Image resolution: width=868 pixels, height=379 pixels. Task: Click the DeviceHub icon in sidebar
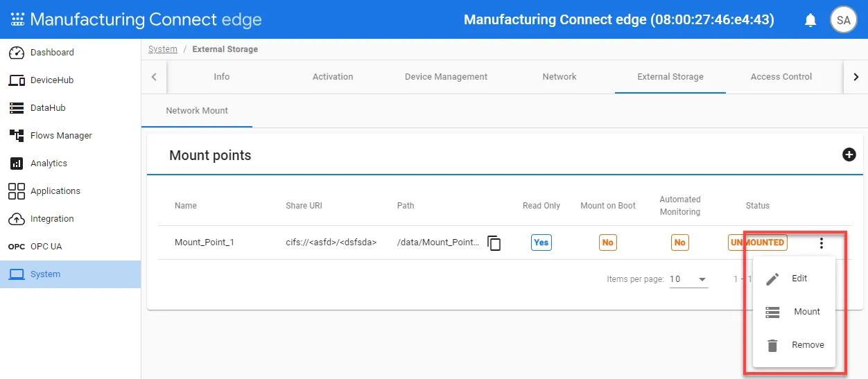[x=17, y=80]
